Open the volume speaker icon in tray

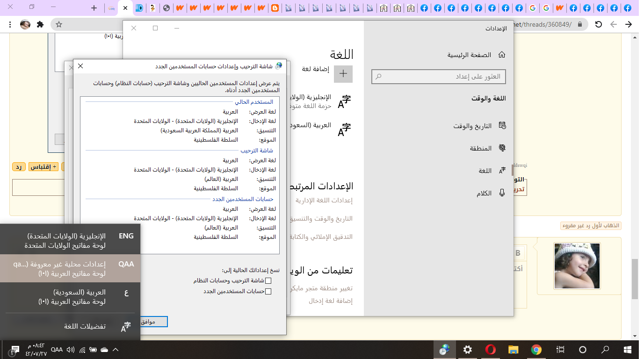click(71, 350)
